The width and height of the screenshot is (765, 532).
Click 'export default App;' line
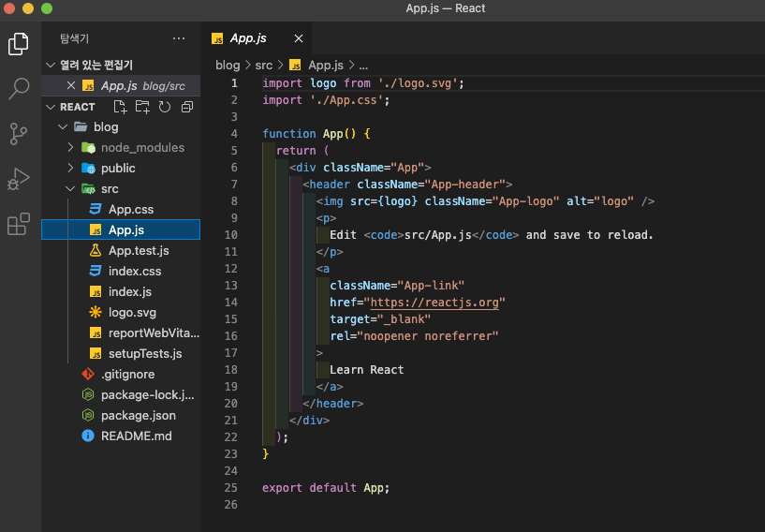point(326,488)
